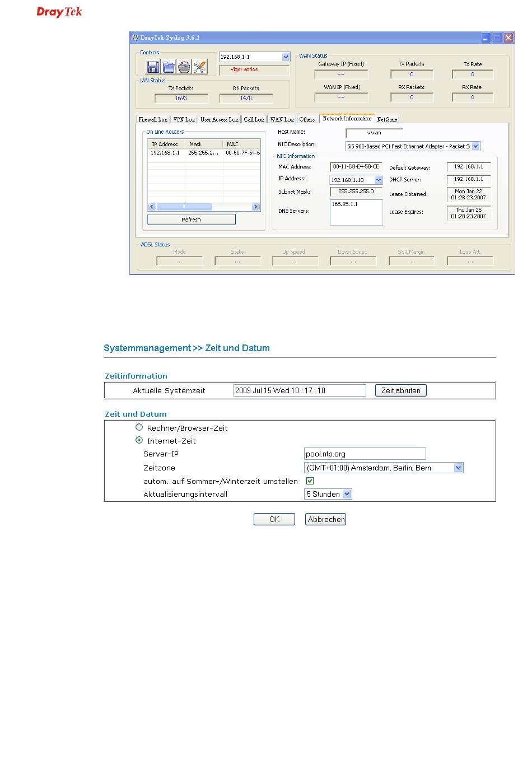Open the Aktualisierungsintervall dropdown
Screen dimensions: 532x783
click(347, 494)
